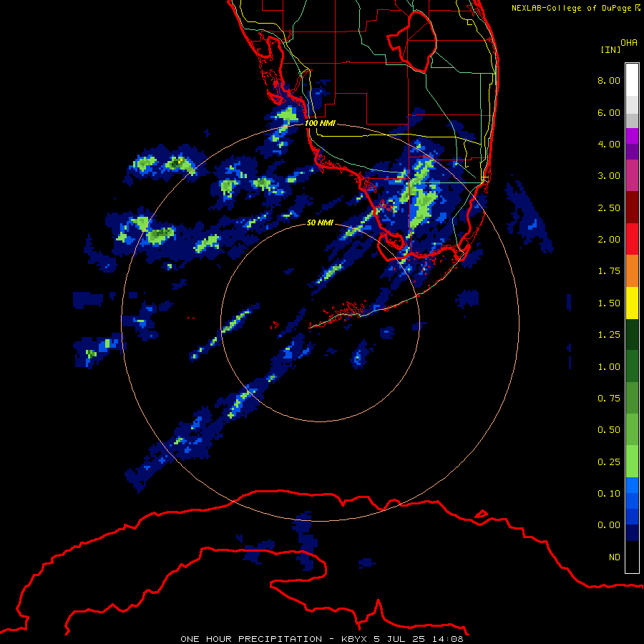The width and height of the screenshot is (644, 644).
Task: Click the 4.00 legend value
Action: [609, 144]
